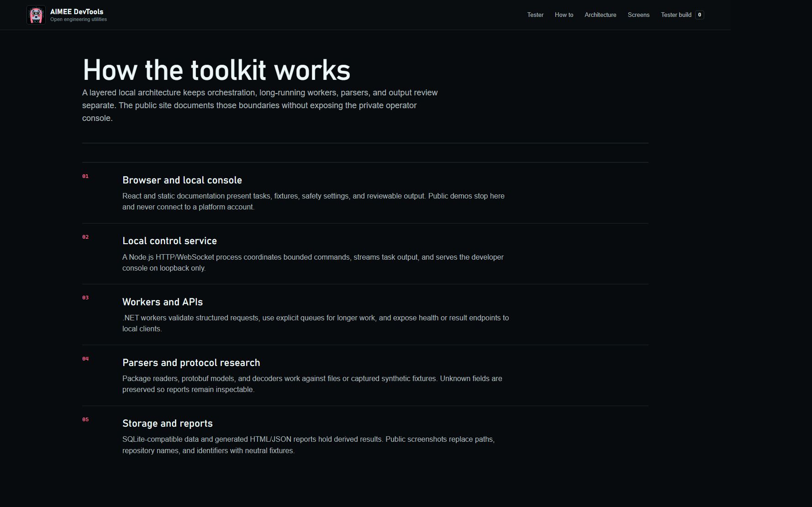Select the Storage and reports heading
This screenshot has height=507, width=812.
[168, 423]
